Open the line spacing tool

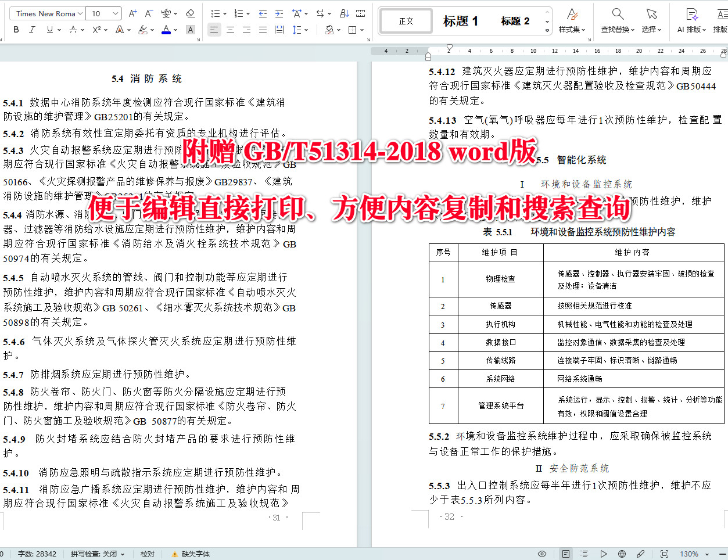point(297,30)
